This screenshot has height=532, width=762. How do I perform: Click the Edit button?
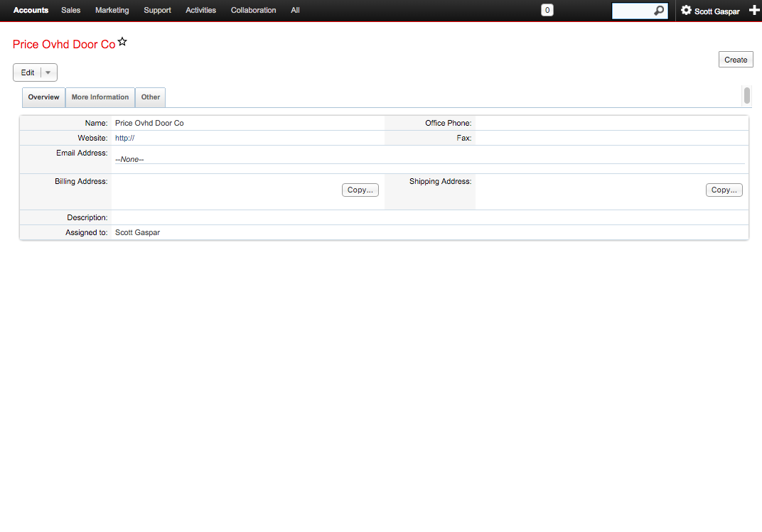click(28, 73)
